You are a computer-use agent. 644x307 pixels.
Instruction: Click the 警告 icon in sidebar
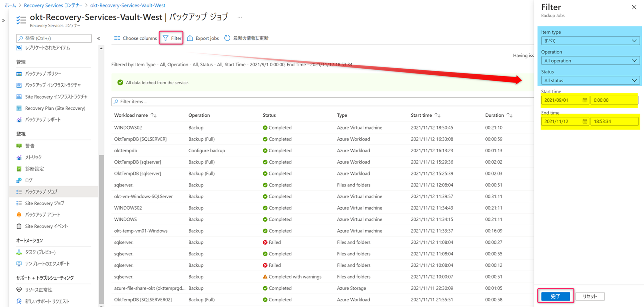[x=19, y=146]
